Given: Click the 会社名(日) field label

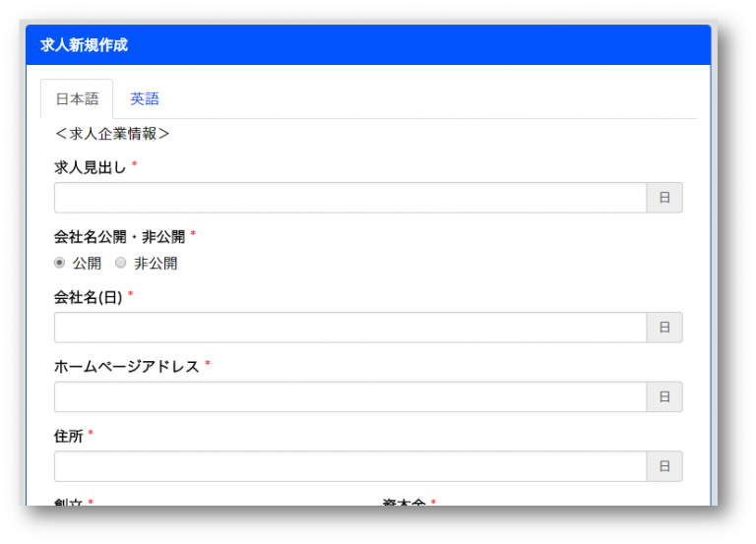Looking at the screenshot, I should pos(88,297).
